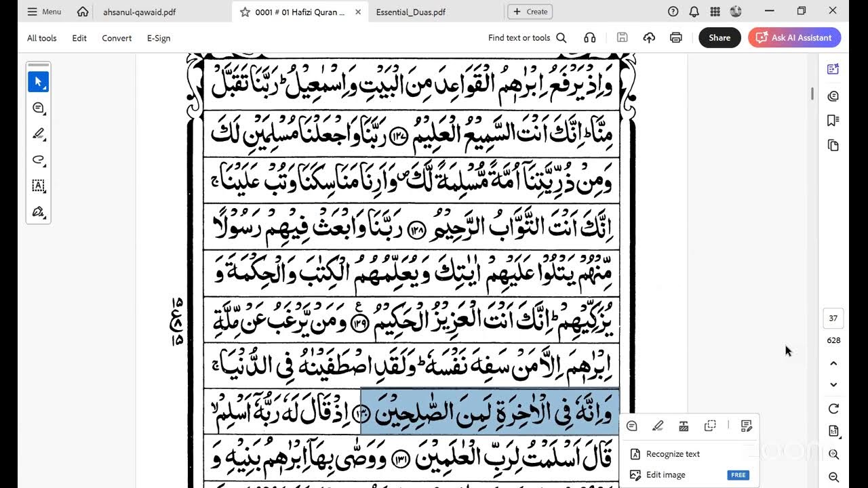
Task: Select the Add comment tool
Action: [x=38, y=108]
